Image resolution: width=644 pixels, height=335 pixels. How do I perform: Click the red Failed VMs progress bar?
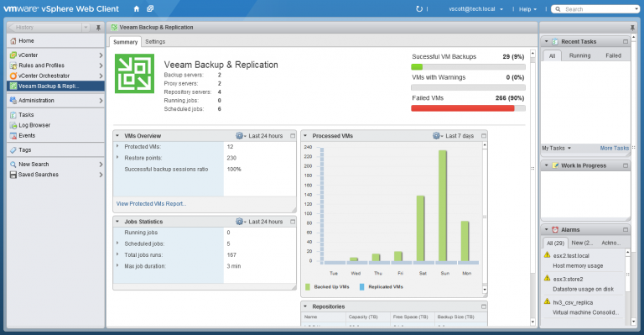click(x=463, y=108)
